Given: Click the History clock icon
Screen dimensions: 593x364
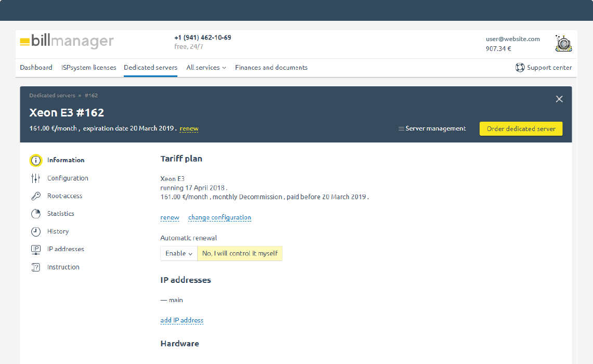Looking at the screenshot, I should [x=35, y=231].
